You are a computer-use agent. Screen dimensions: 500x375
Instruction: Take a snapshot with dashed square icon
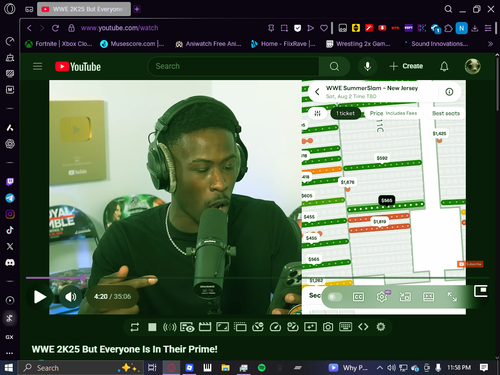tap(284, 28)
